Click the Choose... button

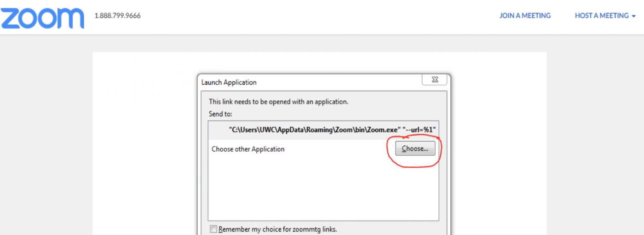pyautogui.click(x=415, y=149)
